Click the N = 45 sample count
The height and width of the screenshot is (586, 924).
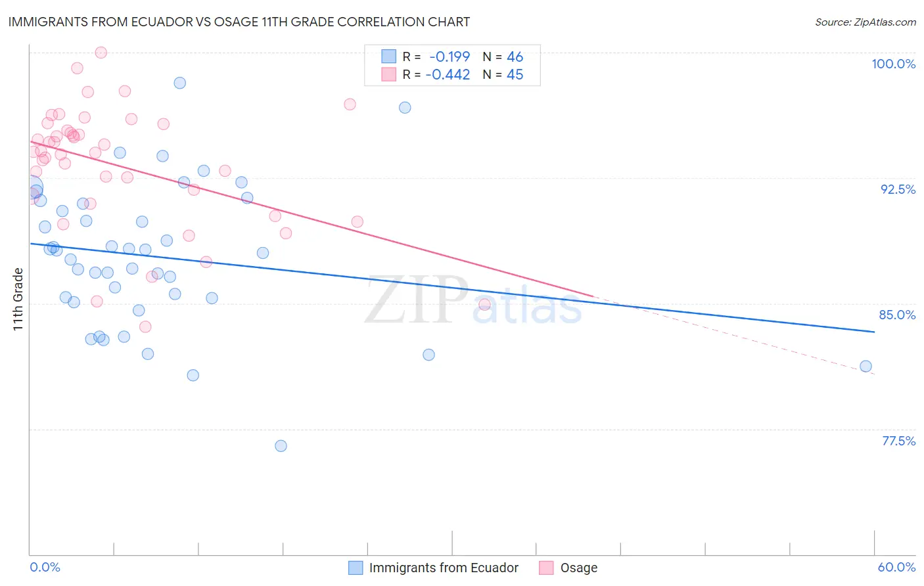point(503,75)
